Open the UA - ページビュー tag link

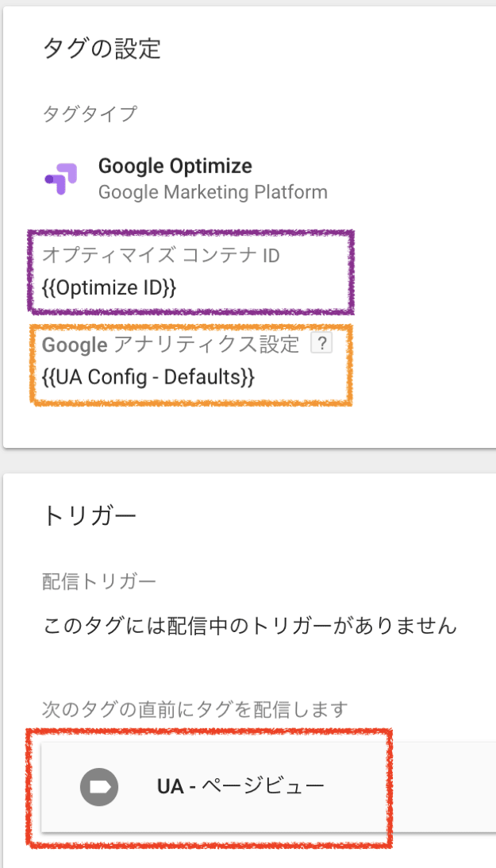coord(240,786)
